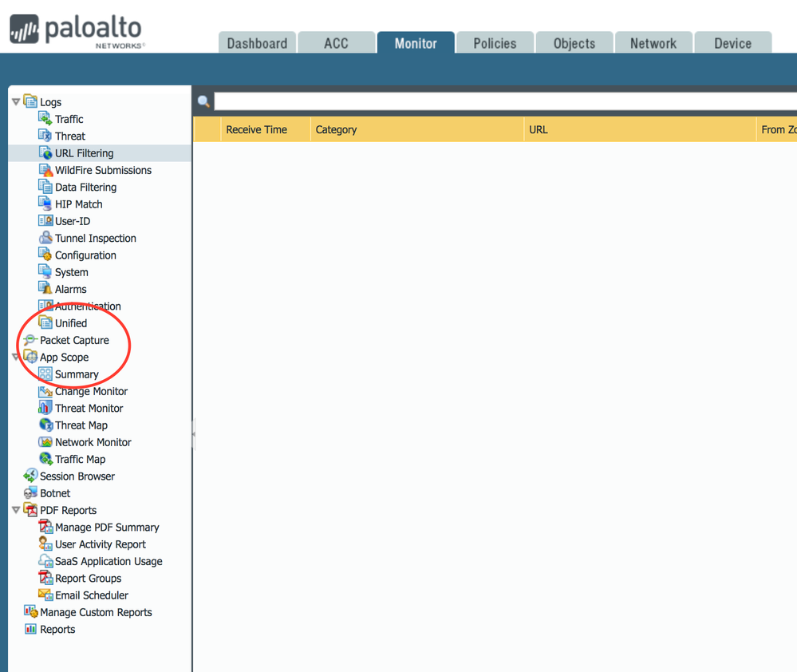Click the App Scope folder label
This screenshot has height=672, width=797.
[x=64, y=358]
